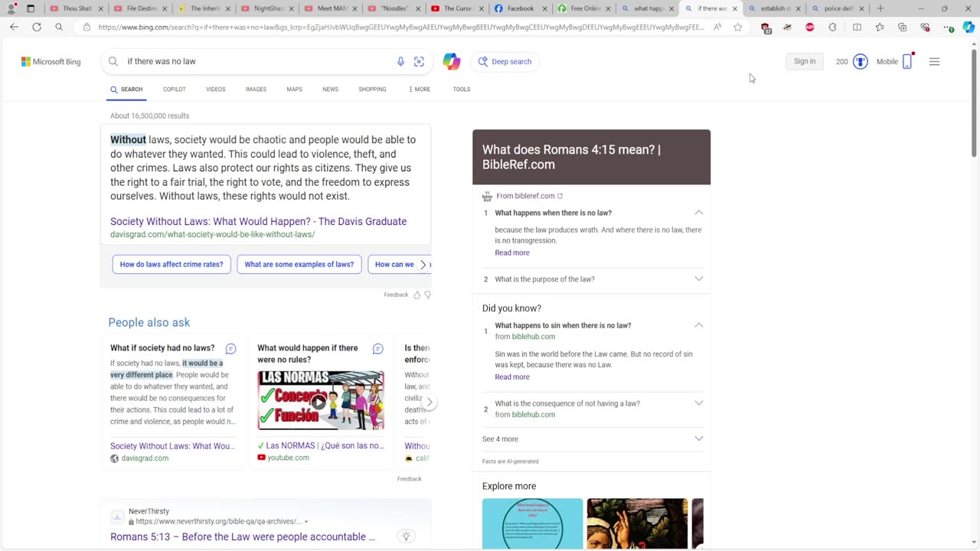Switch to the SHOPPING search tab
This screenshot has height=551, width=980.
pos(372,90)
